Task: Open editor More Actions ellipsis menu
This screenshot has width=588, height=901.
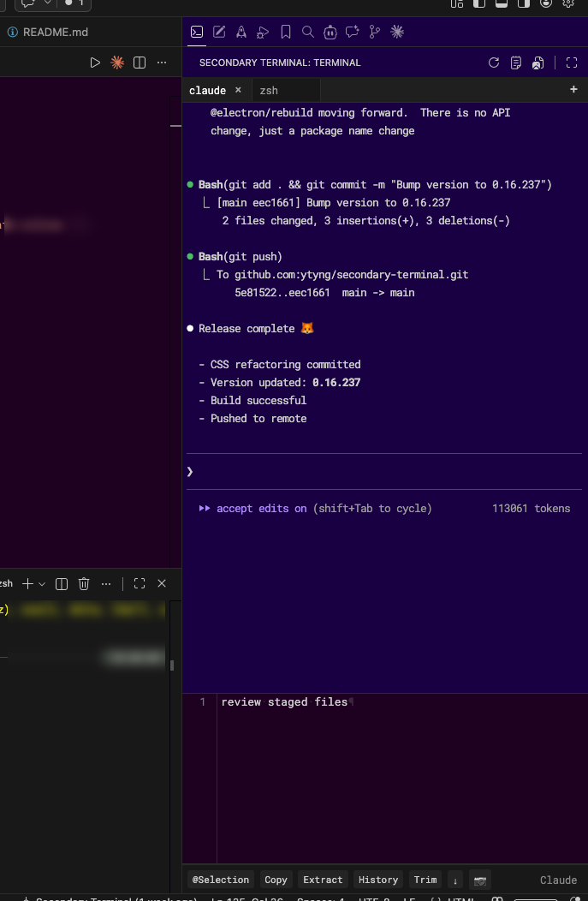Action: coord(162,63)
